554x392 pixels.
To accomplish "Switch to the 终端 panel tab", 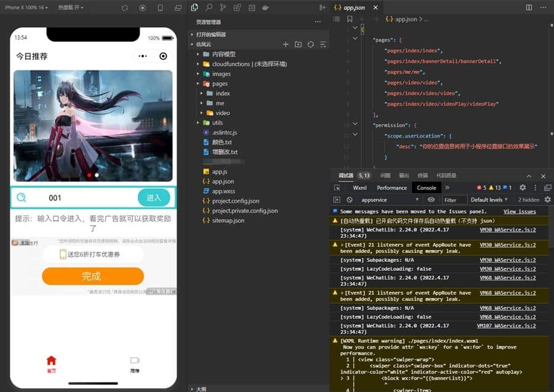I will click(x=422, y=175).
